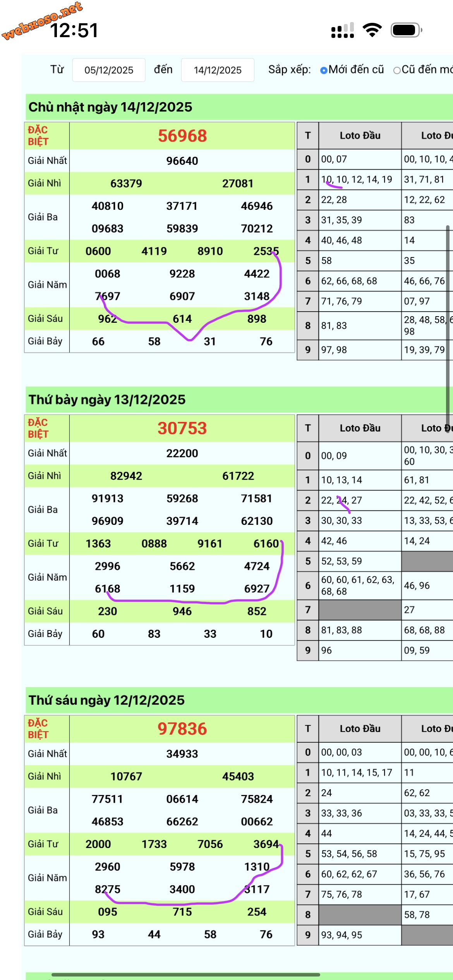Tap the cellular signal strength icon

[x=342, y=30]
